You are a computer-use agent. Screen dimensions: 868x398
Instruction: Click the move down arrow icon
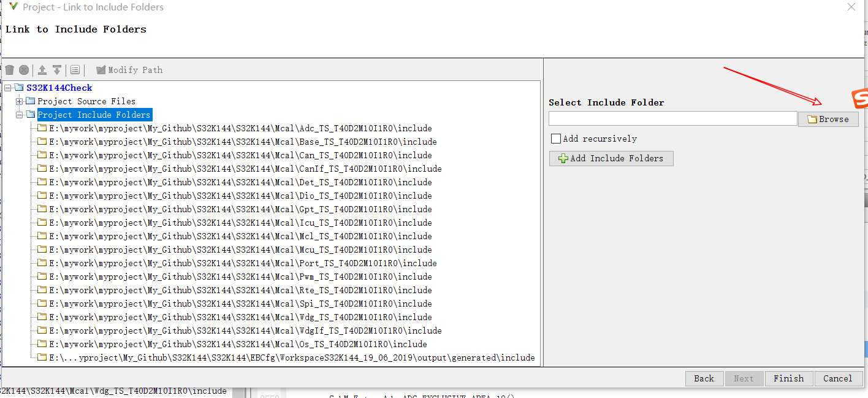click(x=57, y=70)
